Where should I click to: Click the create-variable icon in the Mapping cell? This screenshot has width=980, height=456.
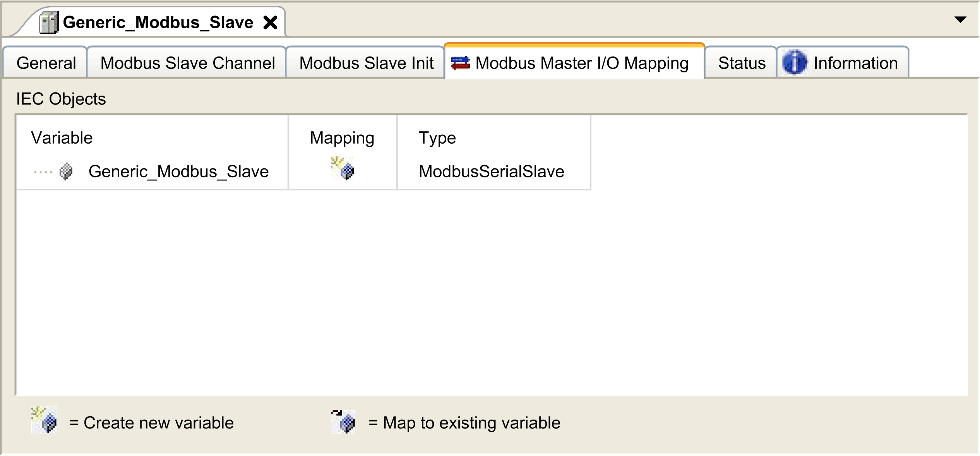(x=343, y=168)
